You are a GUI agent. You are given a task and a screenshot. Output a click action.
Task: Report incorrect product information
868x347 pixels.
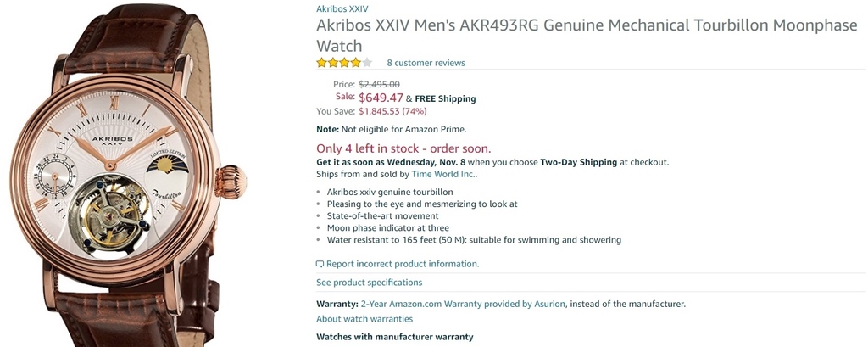[x=403, y=264]
